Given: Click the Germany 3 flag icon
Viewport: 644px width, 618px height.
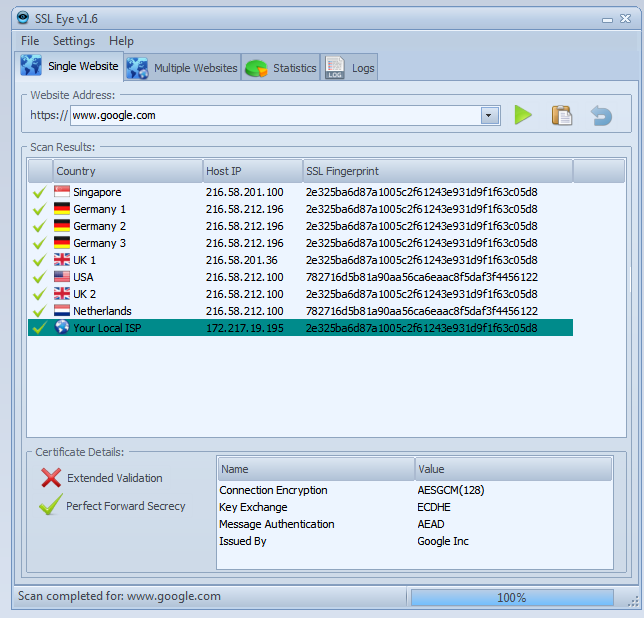Looking at the screenshot, I should [62, 242].
